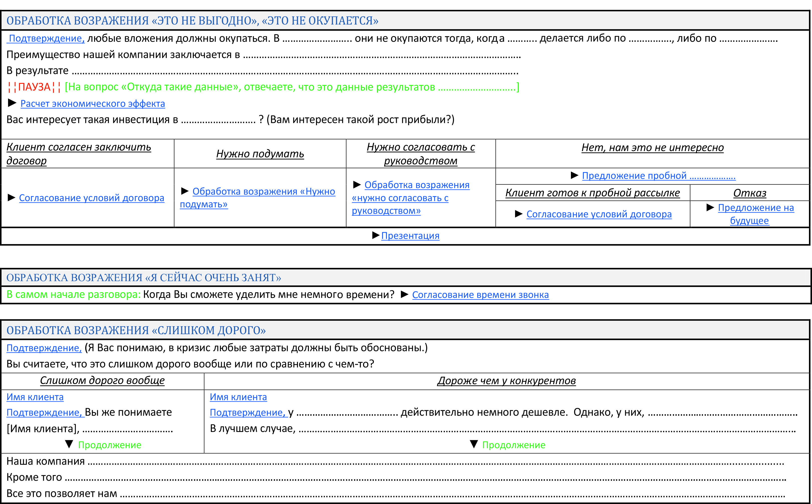Click the down arrow under 'Дороже чем у конкурентов'
The height and width of the screenshot is (504, 812).
point(474,444)
